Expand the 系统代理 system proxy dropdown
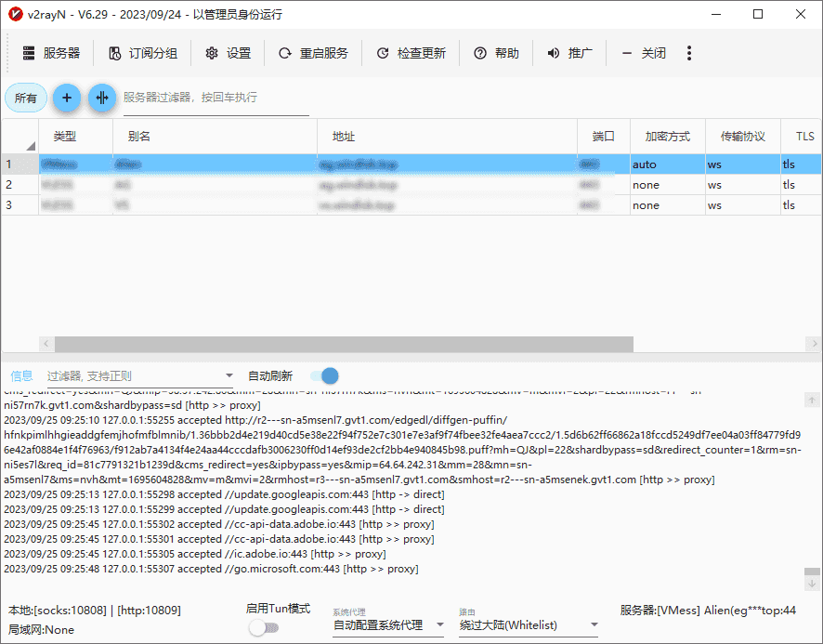The height and width of the screenshot is (644, 823). (439, 625)
